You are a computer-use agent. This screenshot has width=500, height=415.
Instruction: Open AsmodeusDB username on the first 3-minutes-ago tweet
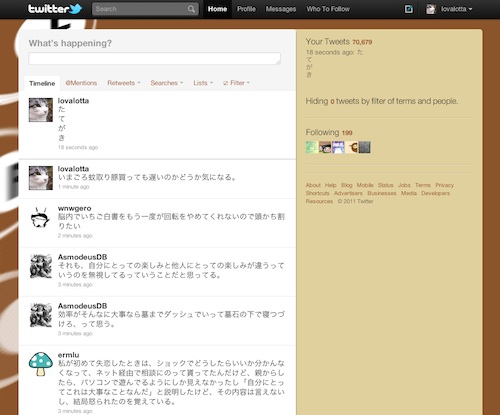click(82, 257)
